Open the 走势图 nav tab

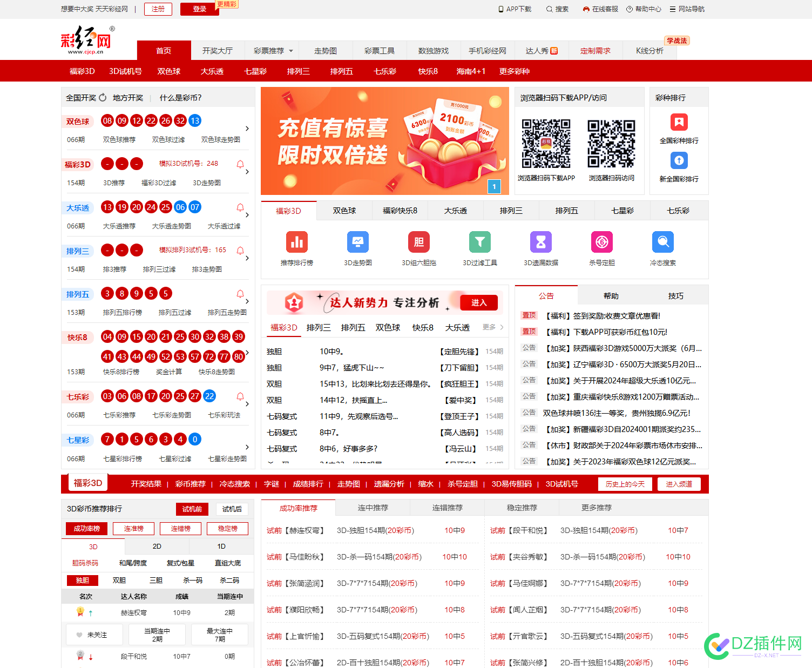pyautogui.click(x=326, y=51)
